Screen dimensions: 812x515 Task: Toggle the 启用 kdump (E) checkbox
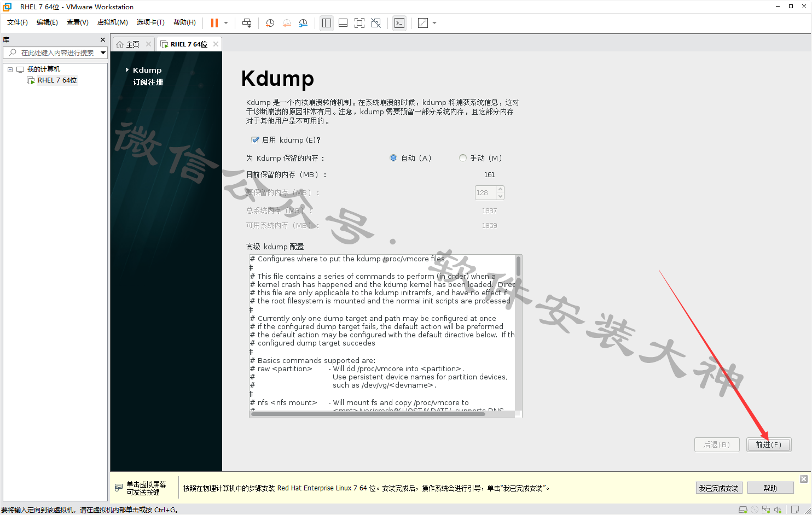255,140
